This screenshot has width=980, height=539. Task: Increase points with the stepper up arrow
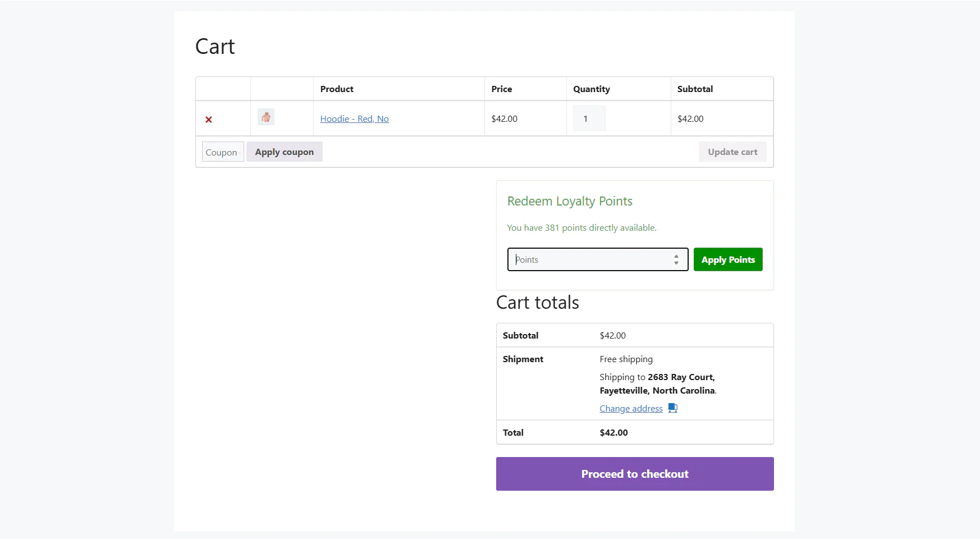pos(676,256)
